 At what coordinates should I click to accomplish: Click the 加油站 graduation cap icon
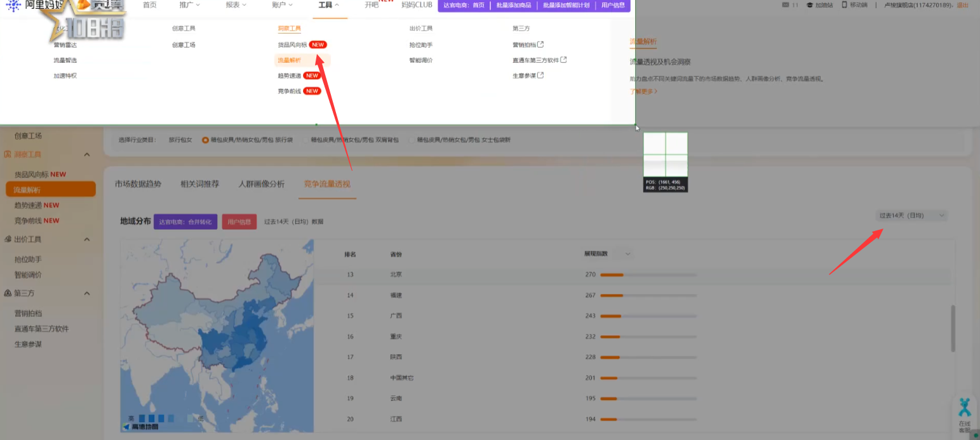tap(810, 5)
